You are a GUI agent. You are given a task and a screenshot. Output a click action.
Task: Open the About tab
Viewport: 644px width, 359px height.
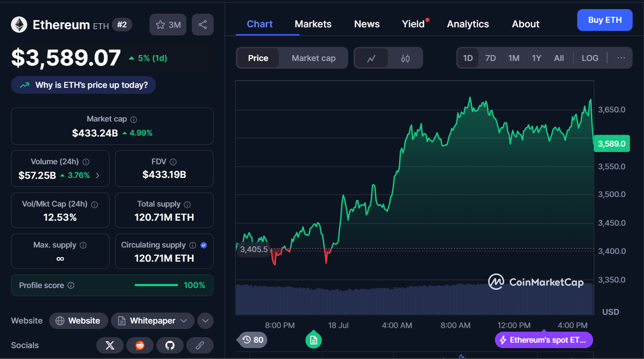525,24
